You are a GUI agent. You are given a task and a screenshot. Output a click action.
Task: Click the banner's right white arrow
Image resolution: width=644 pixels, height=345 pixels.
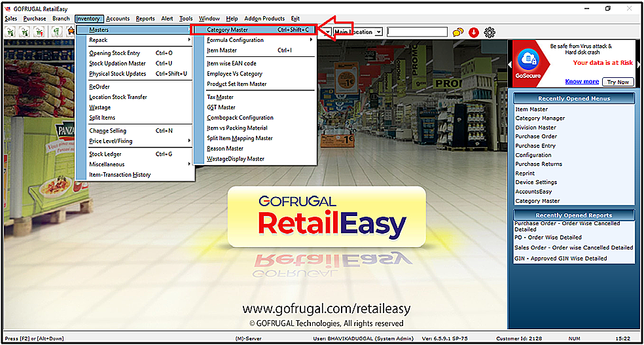[x=638, y=64]
